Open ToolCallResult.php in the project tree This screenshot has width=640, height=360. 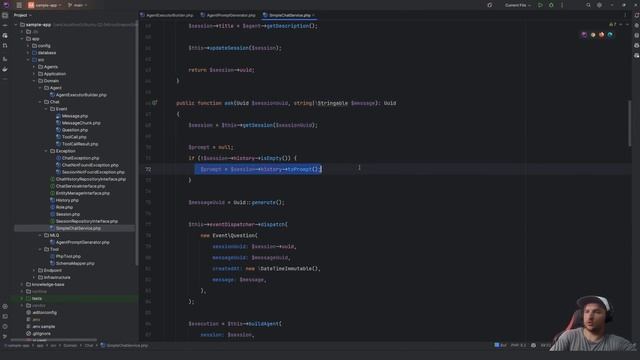coord(77,144)
